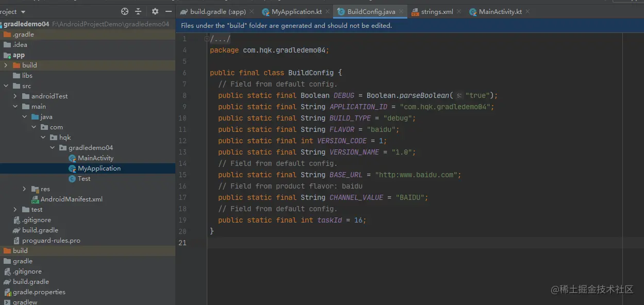
Task: Switch to strings.xml tab
Action: [437, 11]
